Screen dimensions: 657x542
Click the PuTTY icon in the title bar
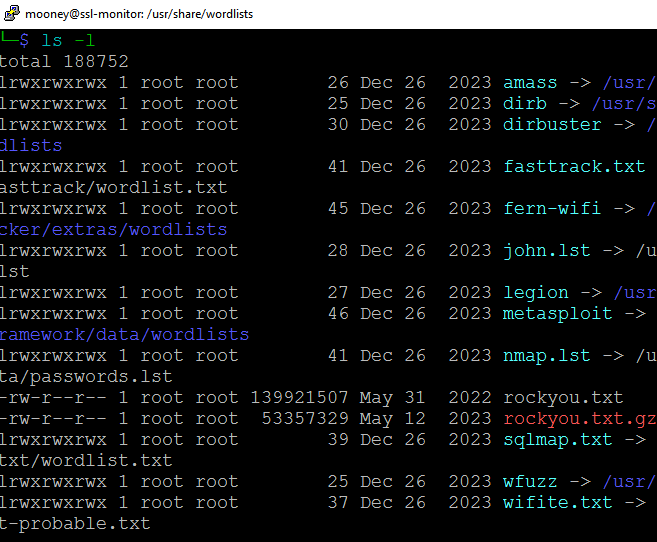click(12, 13)
